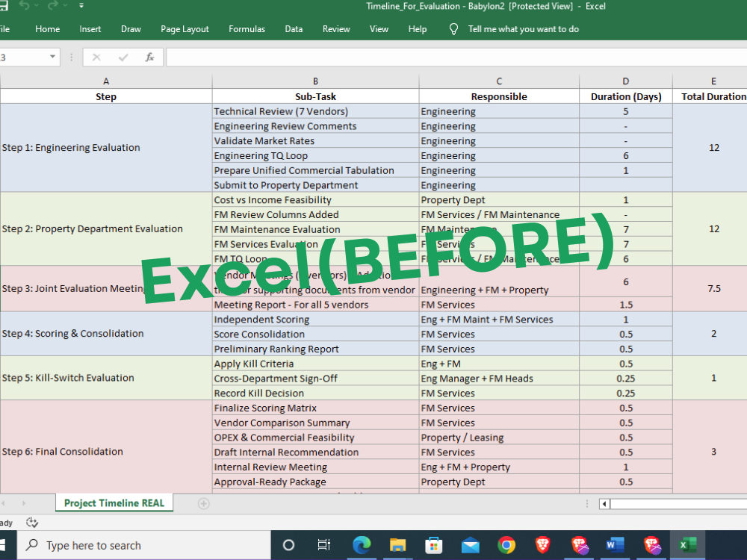Click the Duration (Days) header cell
747x560 pixels.
tap(625, 96)
